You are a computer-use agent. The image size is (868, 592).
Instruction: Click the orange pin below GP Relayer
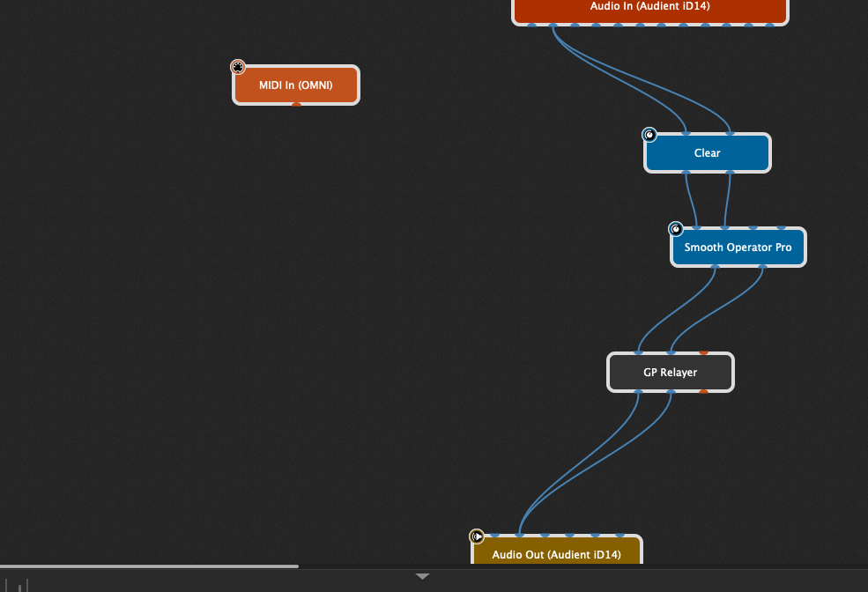703,391
